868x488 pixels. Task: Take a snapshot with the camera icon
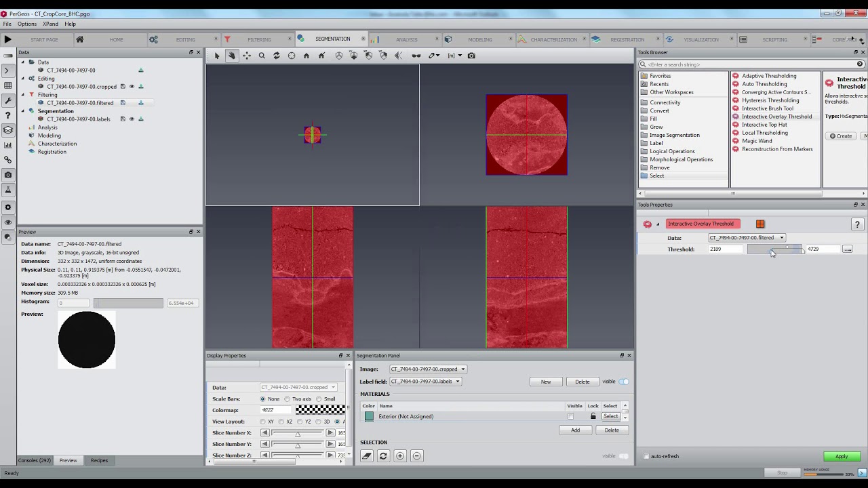(472, 56)
